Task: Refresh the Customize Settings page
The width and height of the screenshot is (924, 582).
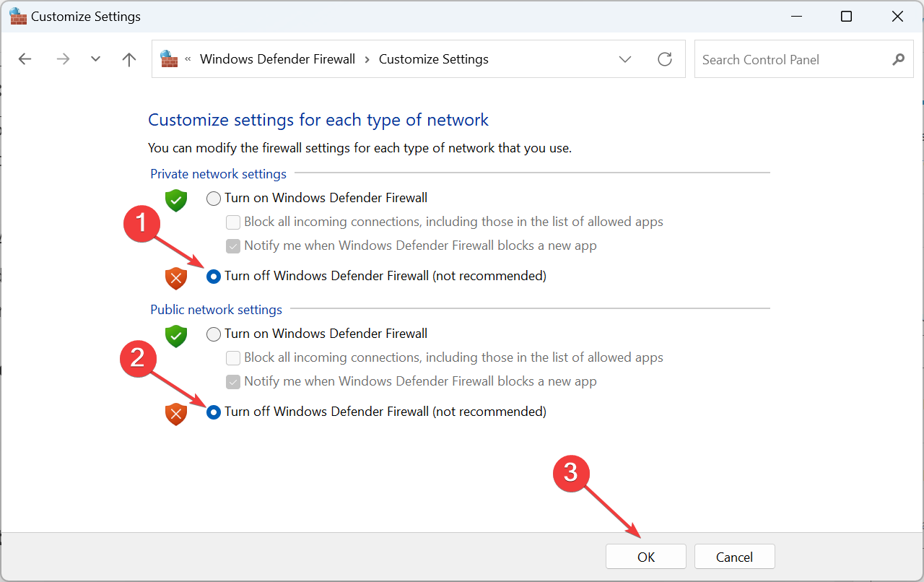Action: [x=665, y=59]
